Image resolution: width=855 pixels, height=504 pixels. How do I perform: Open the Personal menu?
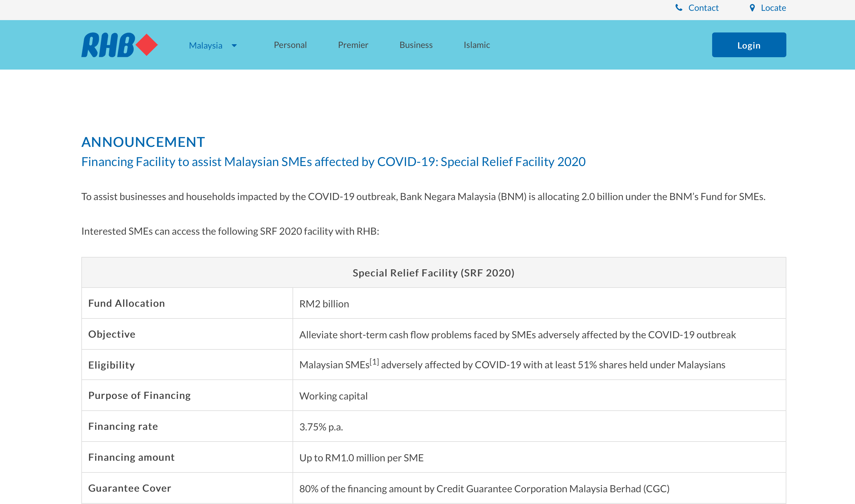point(290,45)
